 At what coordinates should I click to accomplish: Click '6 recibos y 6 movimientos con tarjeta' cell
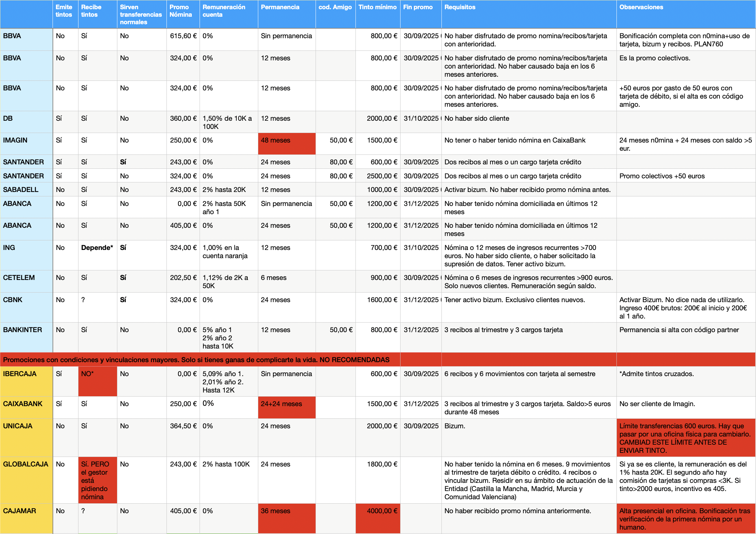point(529,381)
